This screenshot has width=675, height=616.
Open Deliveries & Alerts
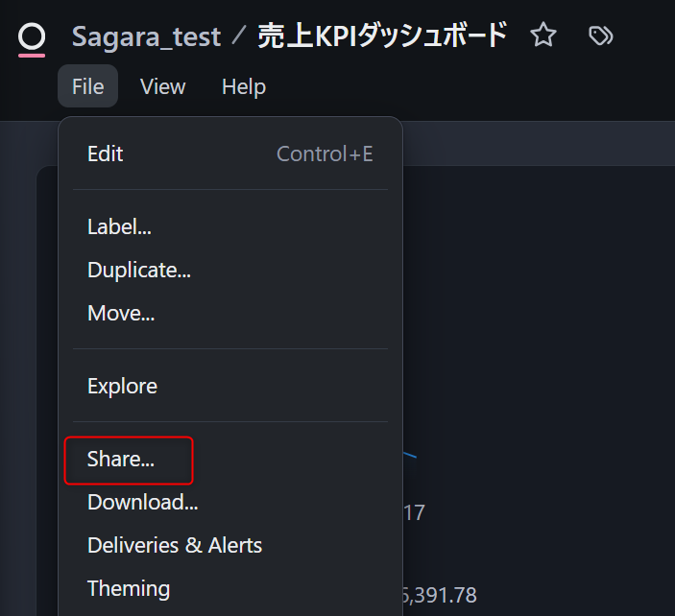175,545
